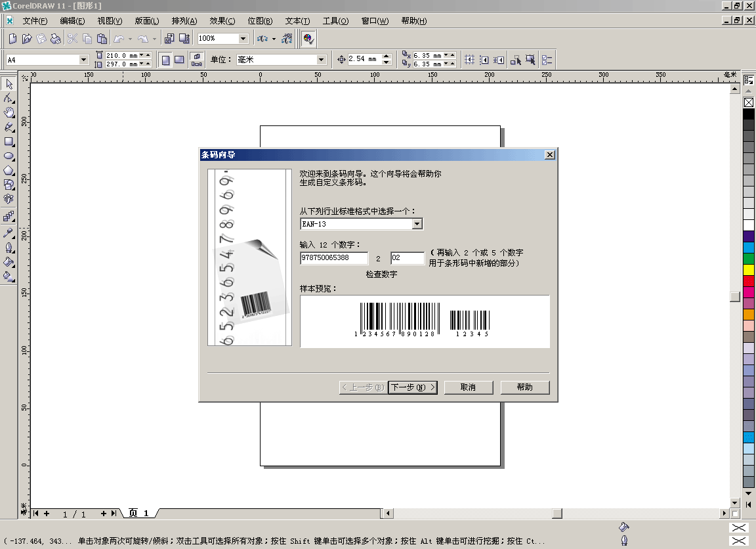The height and width of the screenshot is (549, 756).
Task: Toggle draw complex objects when moving
Action: point(515,60)
